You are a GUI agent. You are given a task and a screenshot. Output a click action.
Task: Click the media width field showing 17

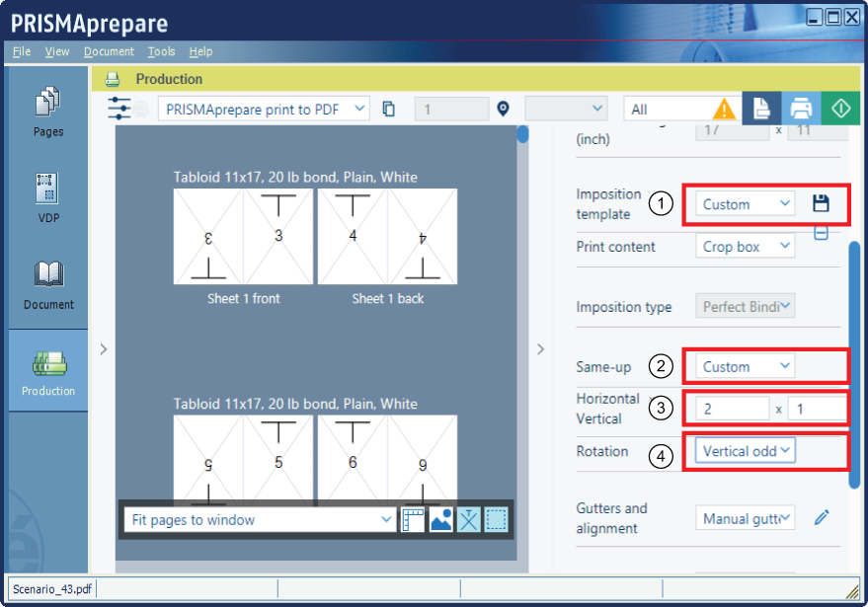[x=732, y=131]
